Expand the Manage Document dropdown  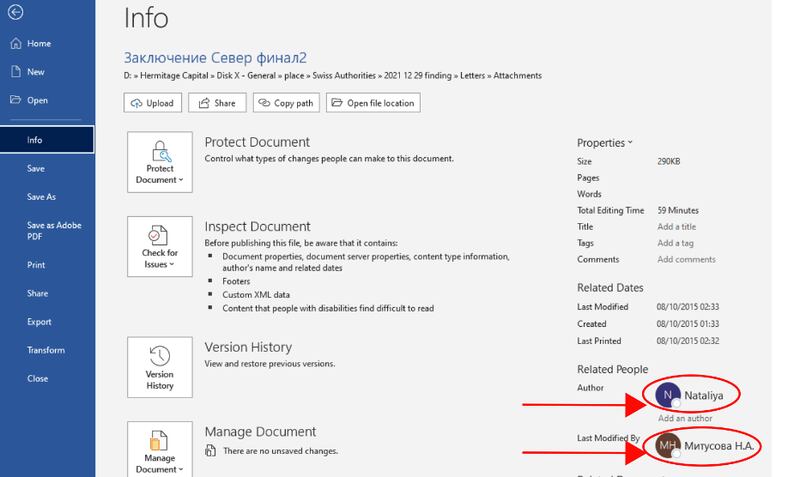coord(160,450)
